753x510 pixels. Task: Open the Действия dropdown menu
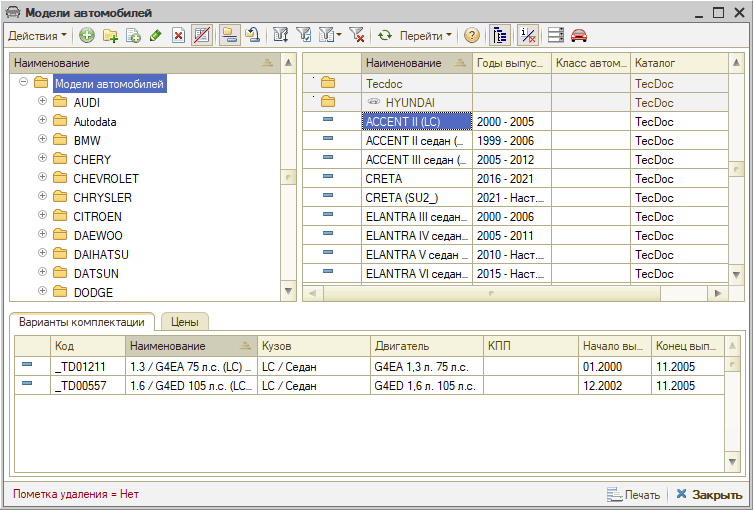[37, 35]
